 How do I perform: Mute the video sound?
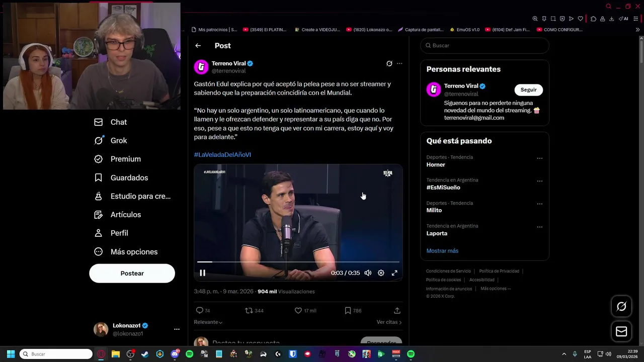[x=368, y=273]
